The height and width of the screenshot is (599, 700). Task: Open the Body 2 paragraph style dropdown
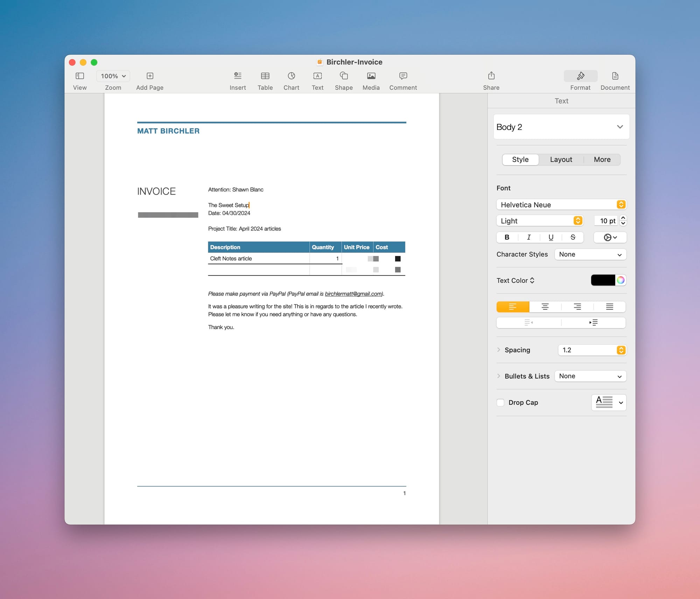561,127
